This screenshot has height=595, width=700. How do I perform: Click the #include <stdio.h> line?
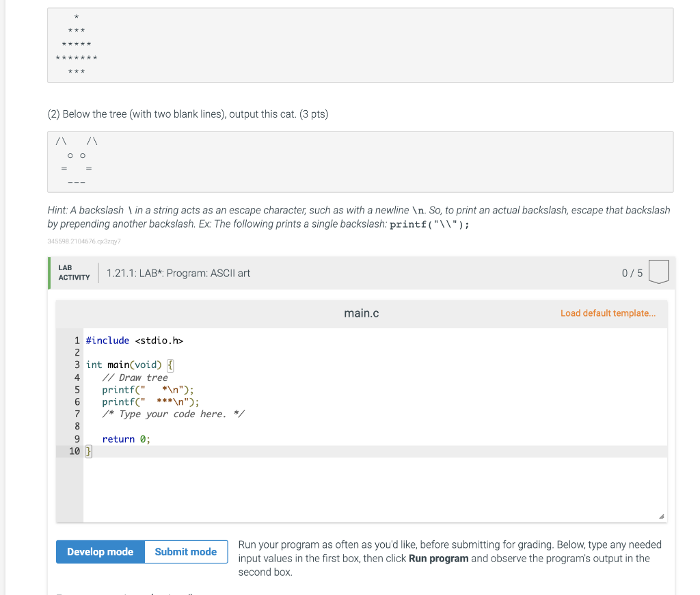pos(135,341)
